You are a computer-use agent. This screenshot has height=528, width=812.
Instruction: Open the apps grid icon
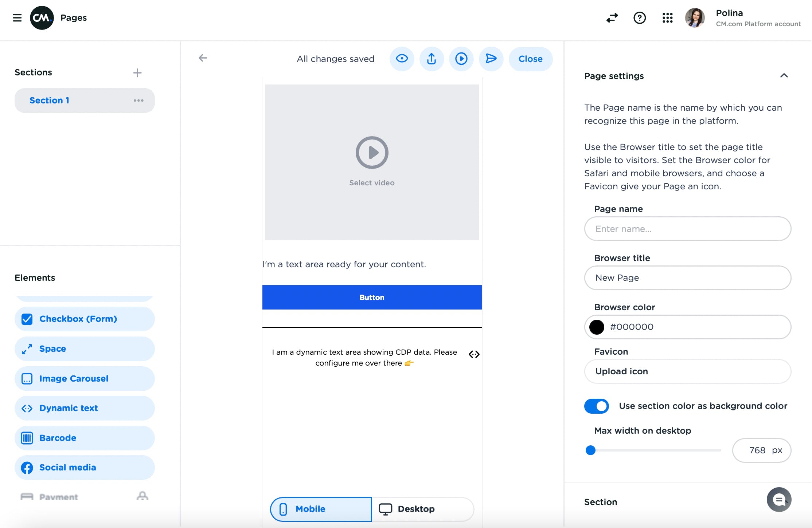coord(667,18)
